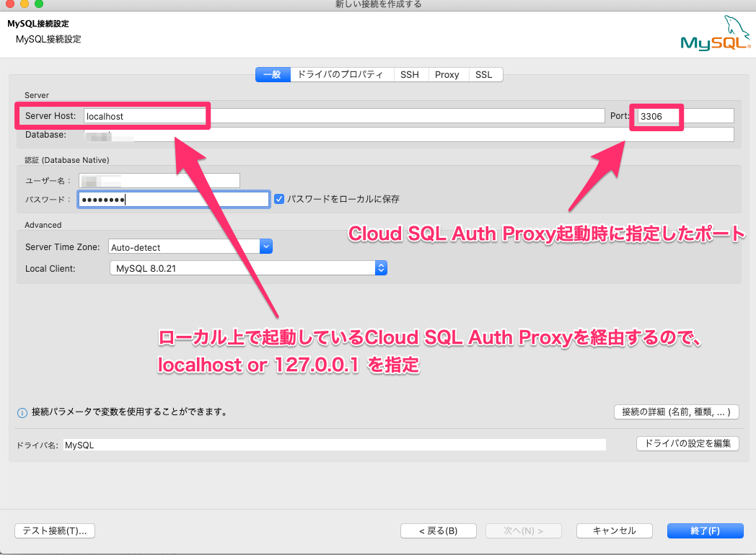
Task: Select the SSL tab
Action: coord(484,74)
